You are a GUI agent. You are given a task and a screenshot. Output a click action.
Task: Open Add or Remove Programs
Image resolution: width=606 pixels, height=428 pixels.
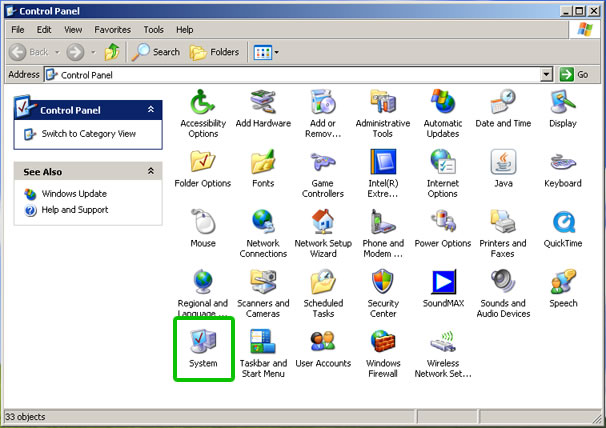point(323,114)
